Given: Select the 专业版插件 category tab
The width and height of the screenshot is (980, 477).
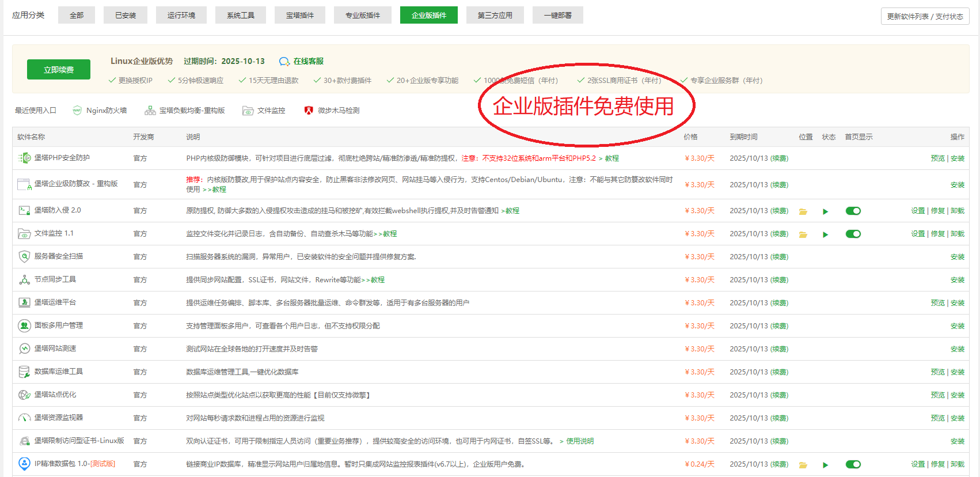Looking at the screenshot, I should (362, 16).
